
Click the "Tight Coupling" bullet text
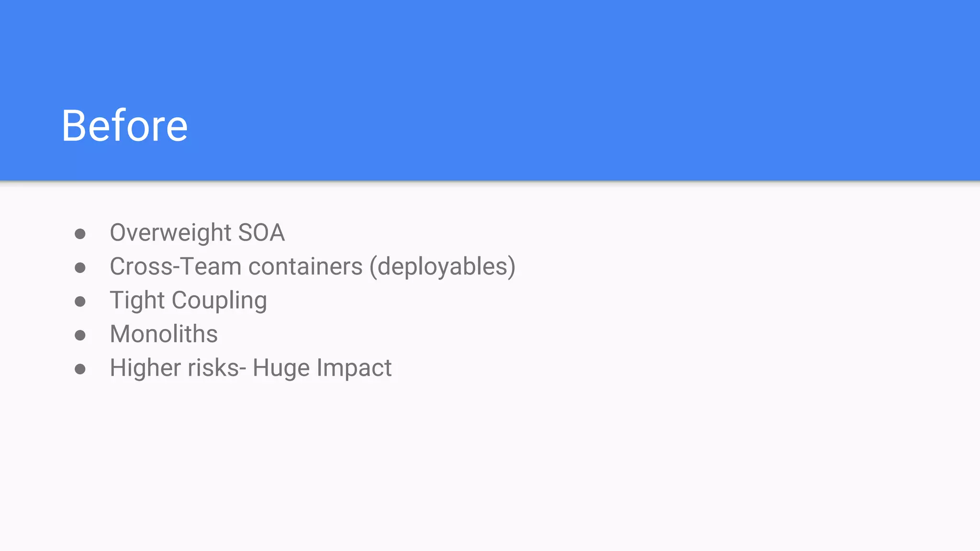(188, 301)
